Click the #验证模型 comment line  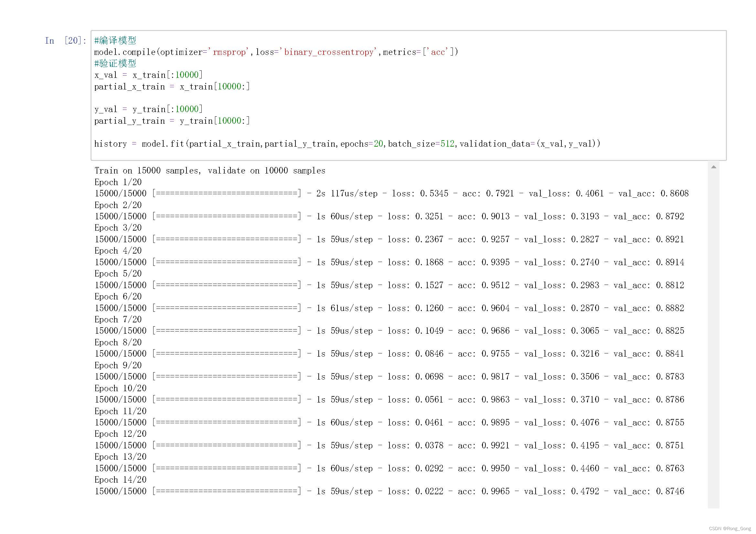point(116,63)
